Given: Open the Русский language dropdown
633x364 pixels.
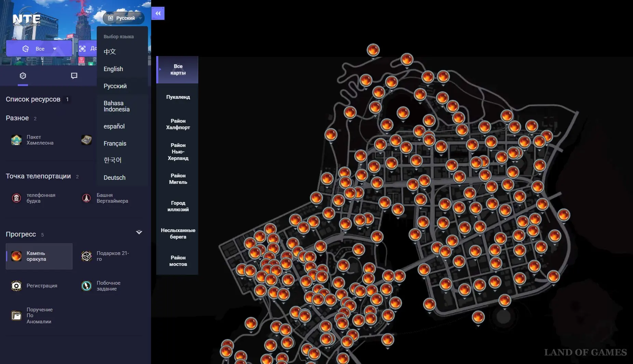Looking at the screenshot, I should [x=124, y=18].
